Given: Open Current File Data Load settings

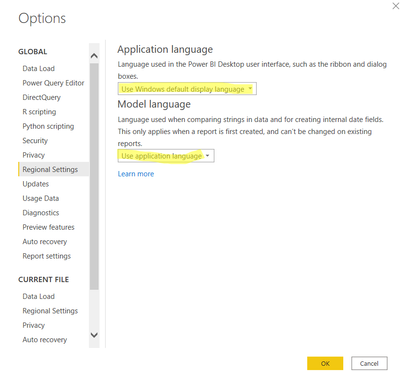Looking at the screenshot, I should coord(39,296).
